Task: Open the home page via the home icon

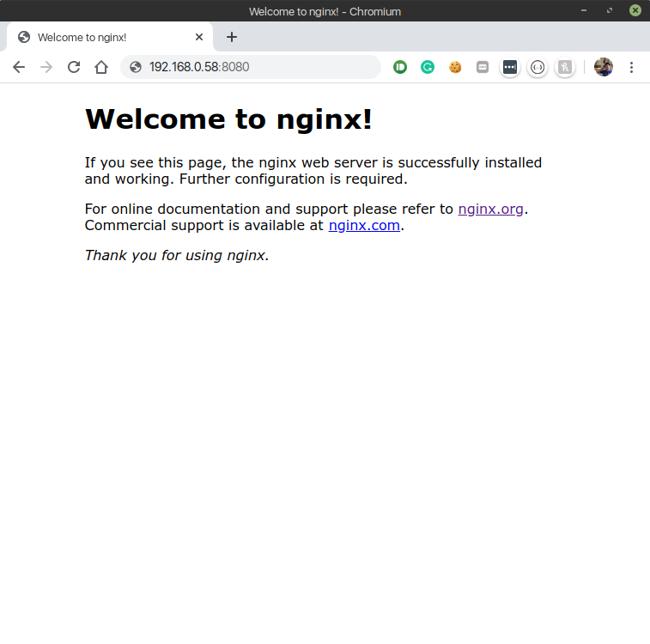Action: tap(101, 67)
